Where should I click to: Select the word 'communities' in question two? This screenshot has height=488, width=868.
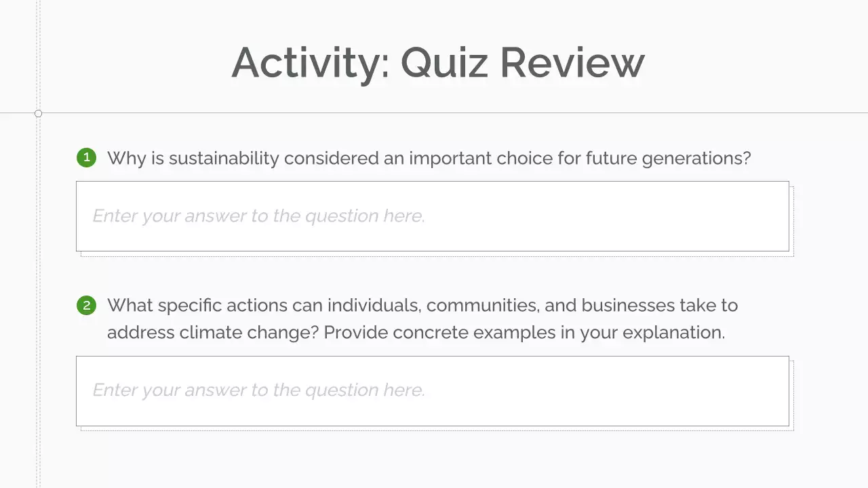pos(483,306)
